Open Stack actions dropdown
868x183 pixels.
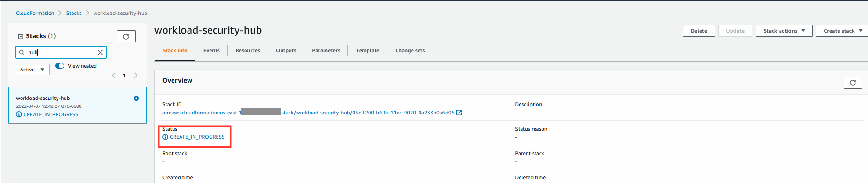[x=784, y=31]
